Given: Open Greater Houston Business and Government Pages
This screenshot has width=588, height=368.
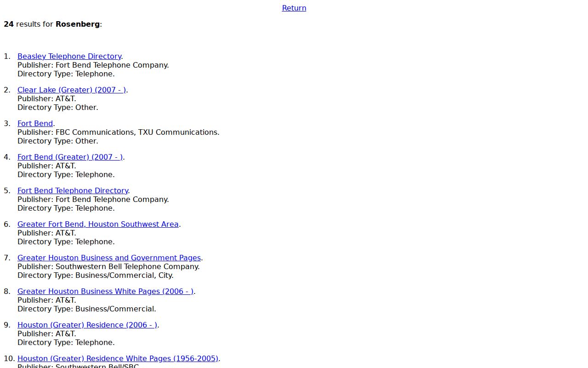Looking at the screenshot, I should (x=109, y=258).
